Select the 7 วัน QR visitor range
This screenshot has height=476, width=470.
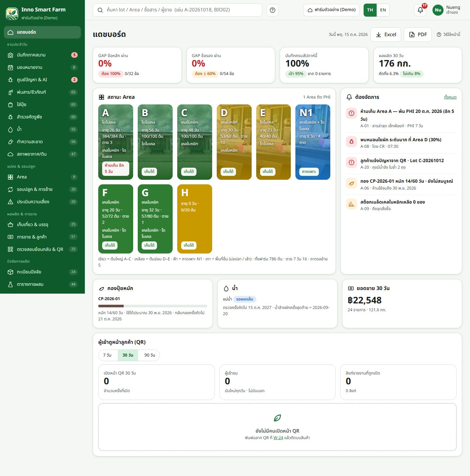[x=107, y=355]
